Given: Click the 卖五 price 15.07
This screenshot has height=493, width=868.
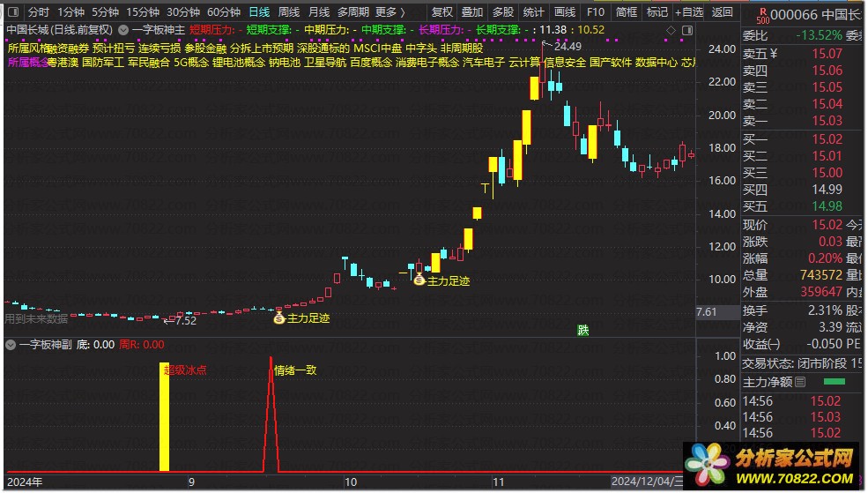Looking at the screenshot, I should pyautogui.click(x=827, y=54).
